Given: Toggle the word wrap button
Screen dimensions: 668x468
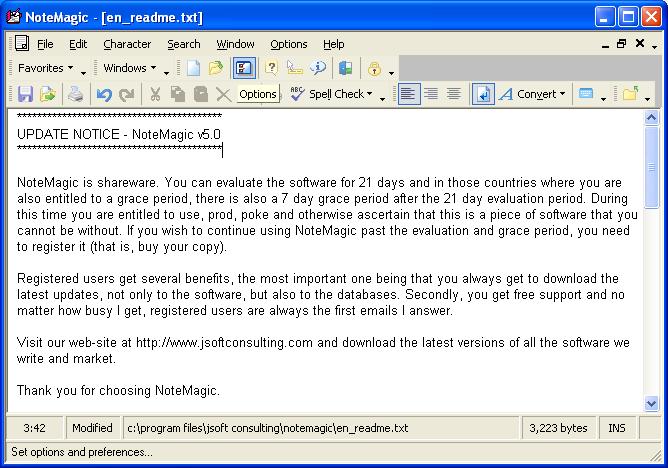Looking at the screenshot, I should (x=483, y=94).
